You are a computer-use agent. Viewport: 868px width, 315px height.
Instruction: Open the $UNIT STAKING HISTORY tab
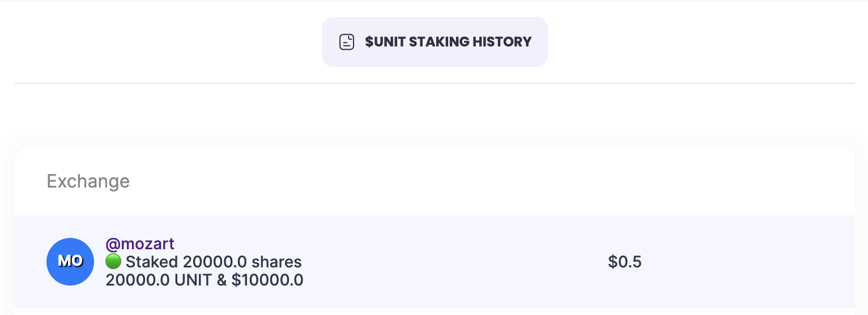tap(435, 42)
